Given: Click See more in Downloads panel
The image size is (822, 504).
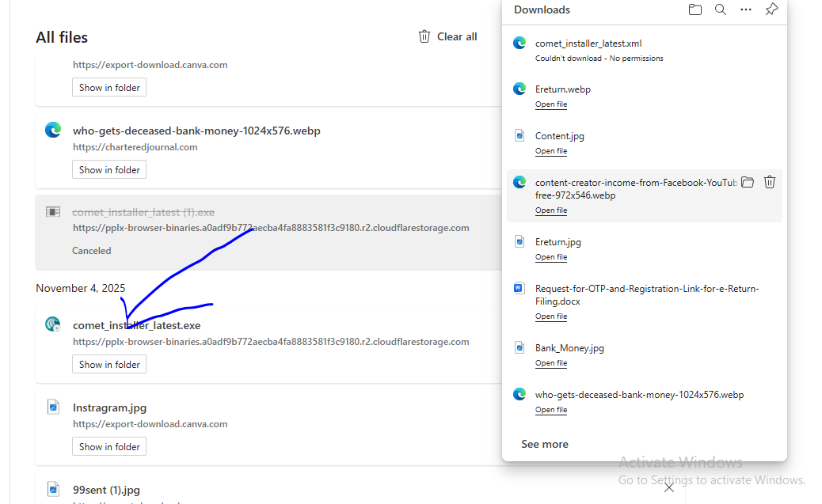Looking at the screenshot, I should tap(545, 444).
